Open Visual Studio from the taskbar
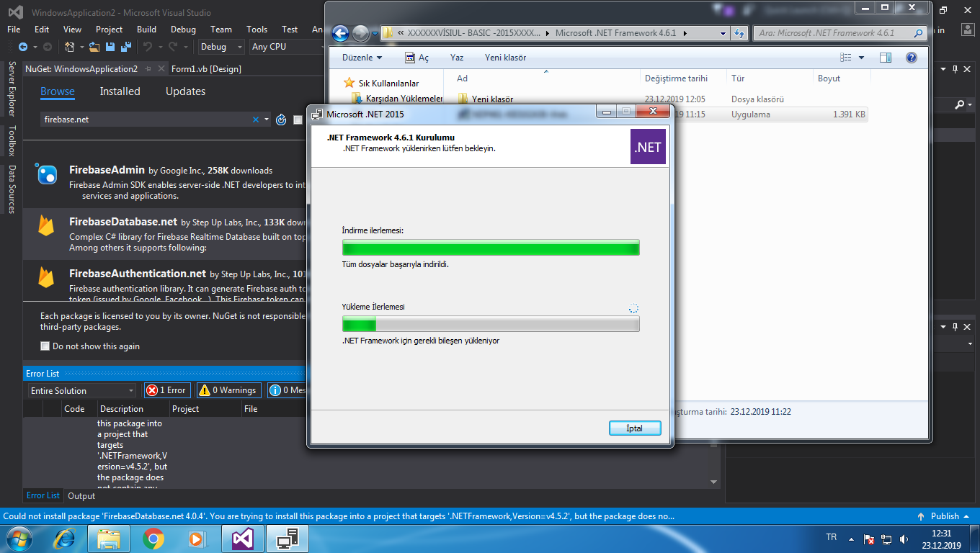This screenshot has height=553, width=980. click(x=242, y=538)
